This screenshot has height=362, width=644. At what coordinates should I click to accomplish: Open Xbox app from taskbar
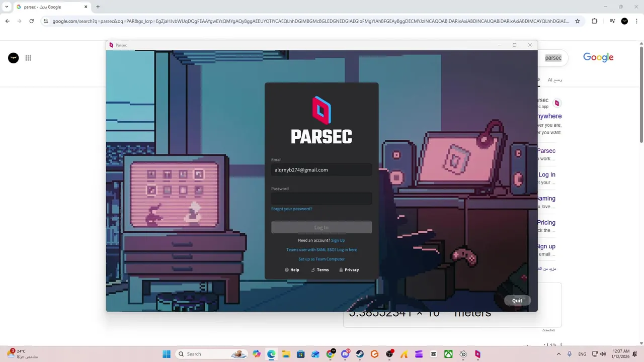(x=448, y=354)
